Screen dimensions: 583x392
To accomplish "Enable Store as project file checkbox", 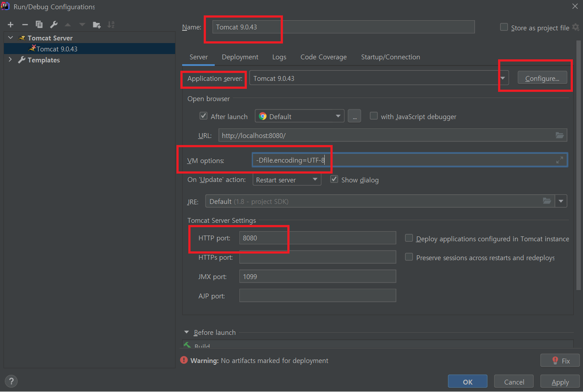I will point(504,27).
